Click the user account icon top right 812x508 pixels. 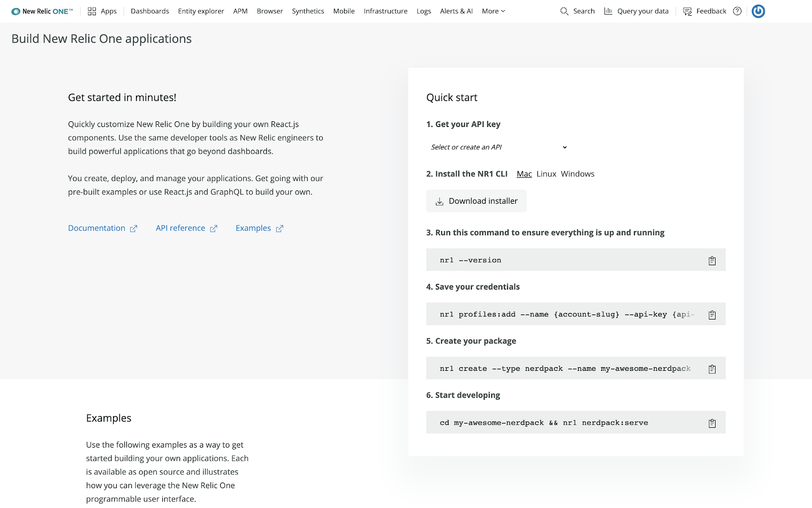coord(758,11)
